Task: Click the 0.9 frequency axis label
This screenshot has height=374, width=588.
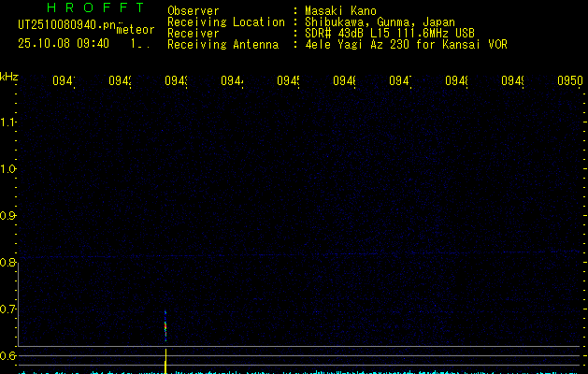Action: click(8, 216)
